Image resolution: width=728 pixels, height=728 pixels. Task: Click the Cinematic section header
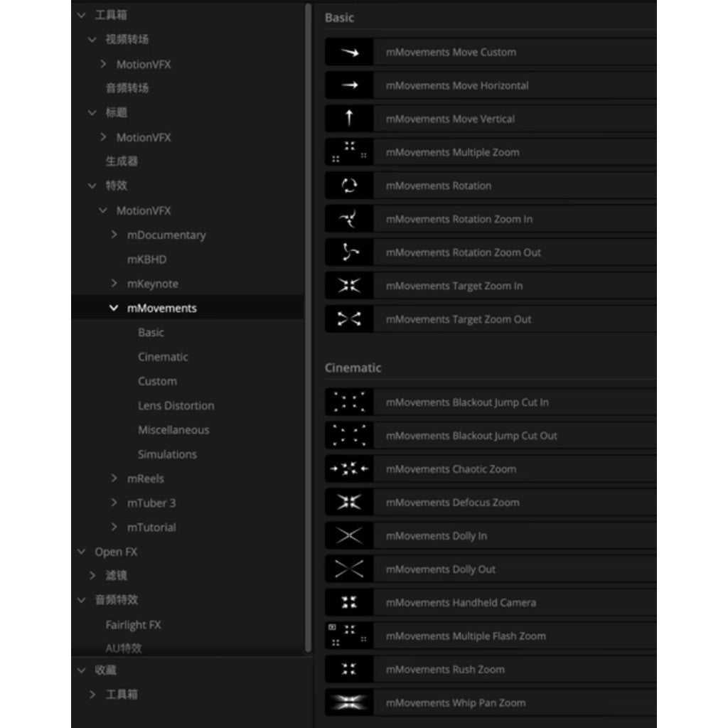(x=353, y=368)
